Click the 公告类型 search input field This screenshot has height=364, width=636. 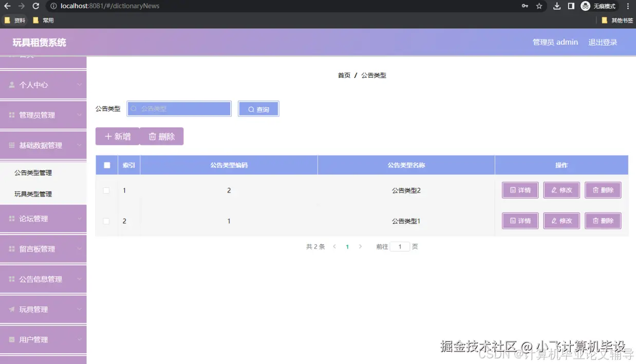pyautogui.click(x=179, y=109)
